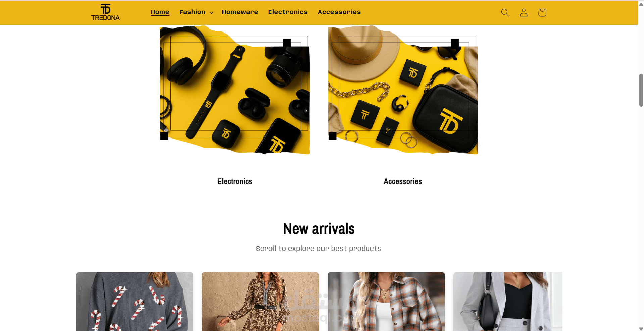Go to the Home menu item

(160, 12)
